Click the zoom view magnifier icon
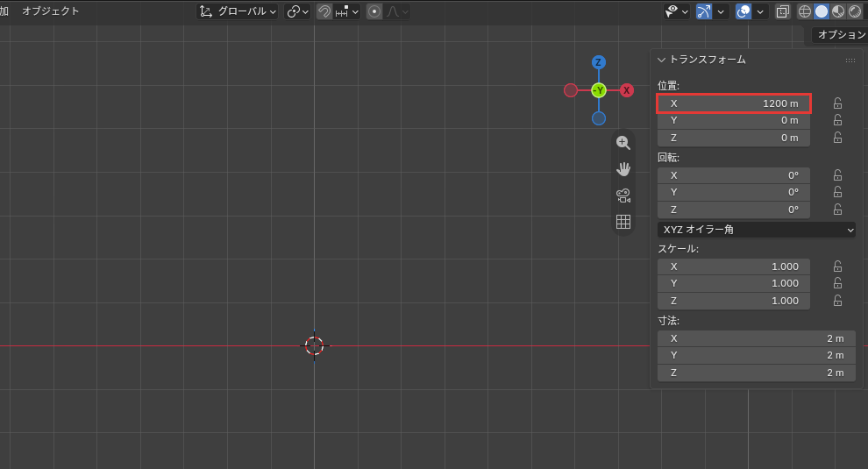Image resolution: width=868 pixels, height=469 pixels. 623,143
